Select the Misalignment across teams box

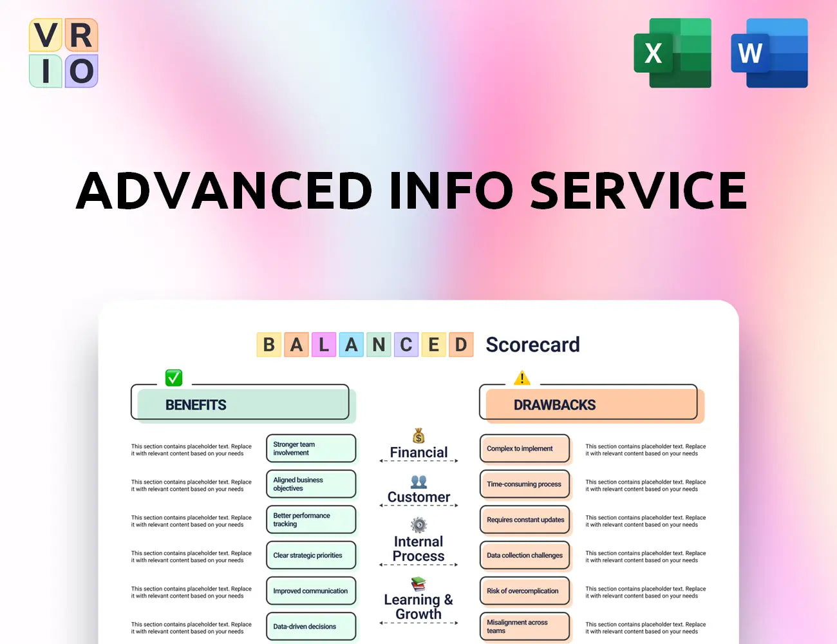525,627
